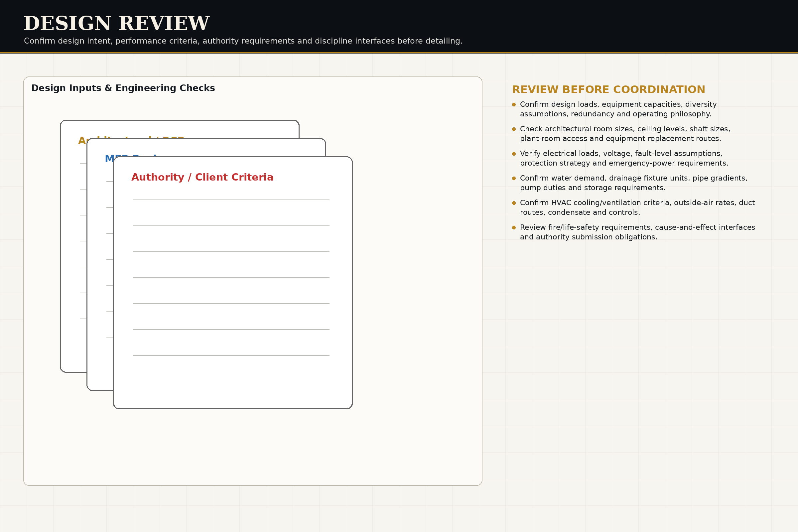This screenshot has width=798, height=532.
Task: Select the Review fire/life-safety requirements text
Action: pyautogui.click(x=637, y=232)
